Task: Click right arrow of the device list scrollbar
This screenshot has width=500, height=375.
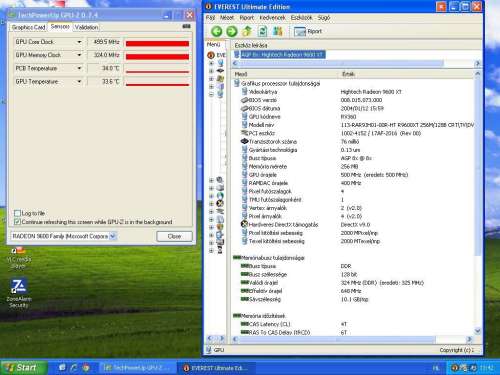Action: (x=477, y=63)
